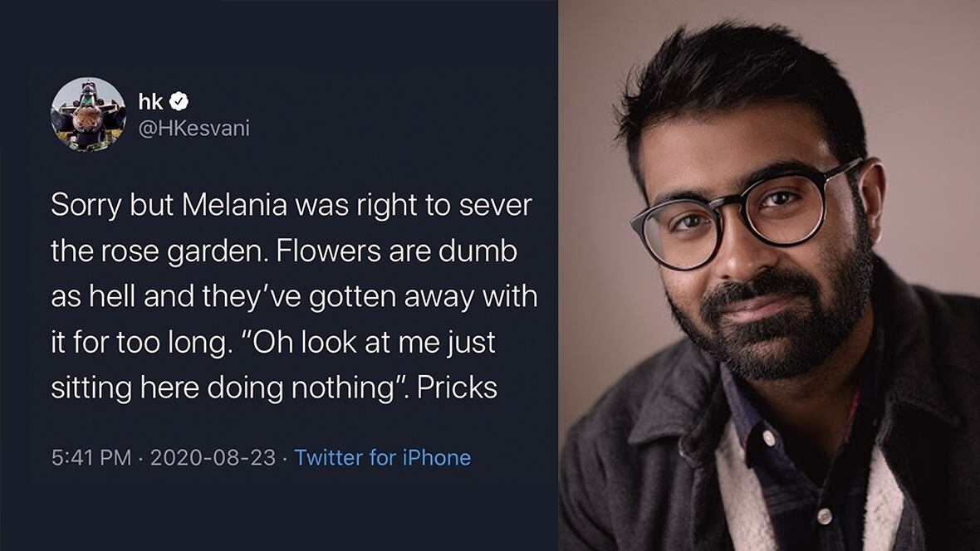Image resolution: width=980 pixels, height=551 pixels.
Task: Click the man's eyeglasses in the portrait
Action: (x=737, y=214)
